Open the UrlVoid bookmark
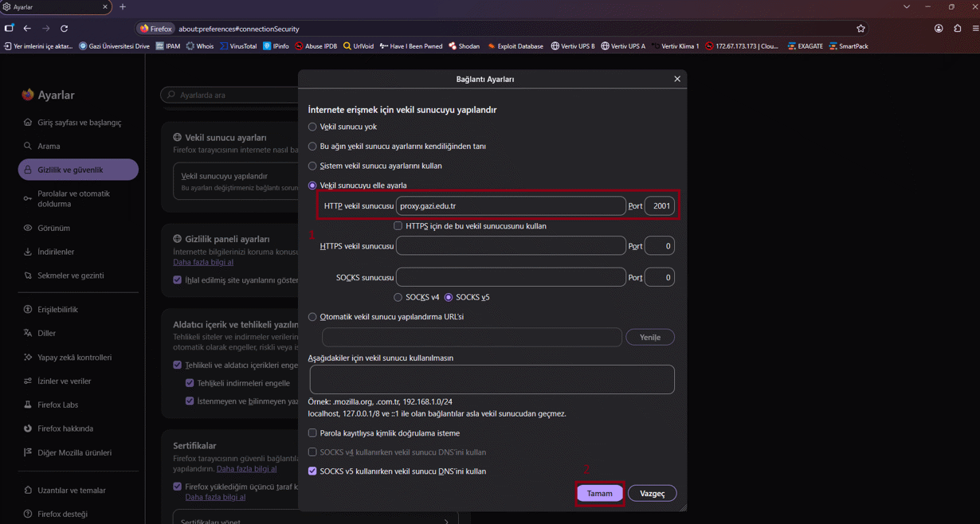 coord(358,46)
